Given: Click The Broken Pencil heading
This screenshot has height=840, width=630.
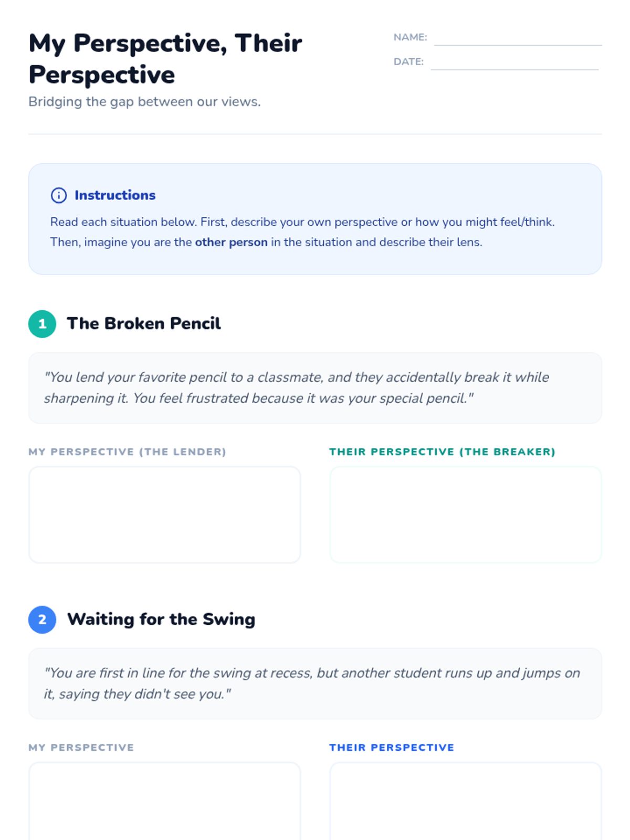Looking at the screenshot, I should coord(143,323).
